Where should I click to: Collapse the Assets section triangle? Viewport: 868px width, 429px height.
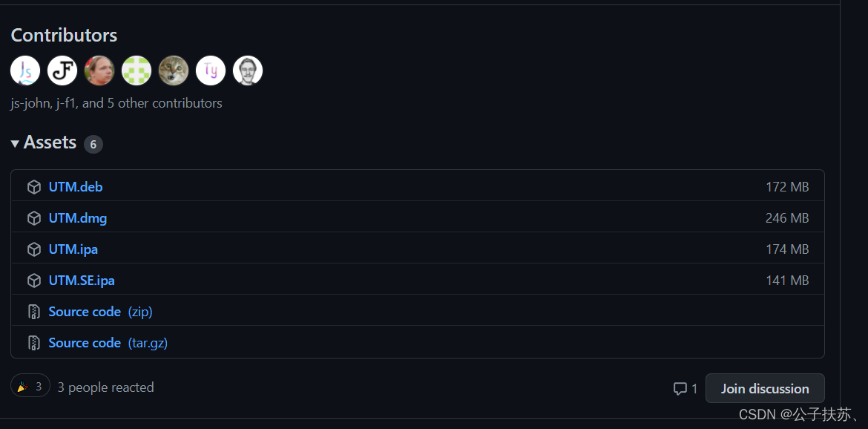tap(15, 143)
